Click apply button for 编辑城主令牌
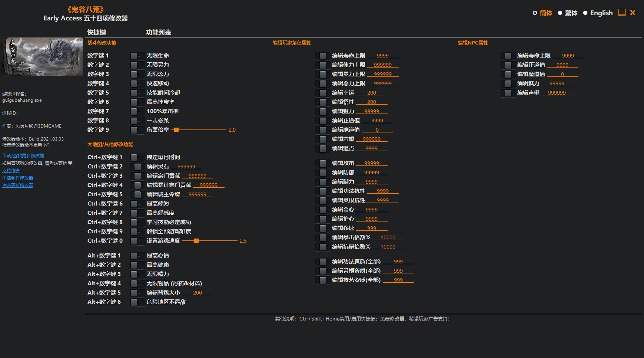Viewport: 644px width, 358px height. tap(137, 194)
